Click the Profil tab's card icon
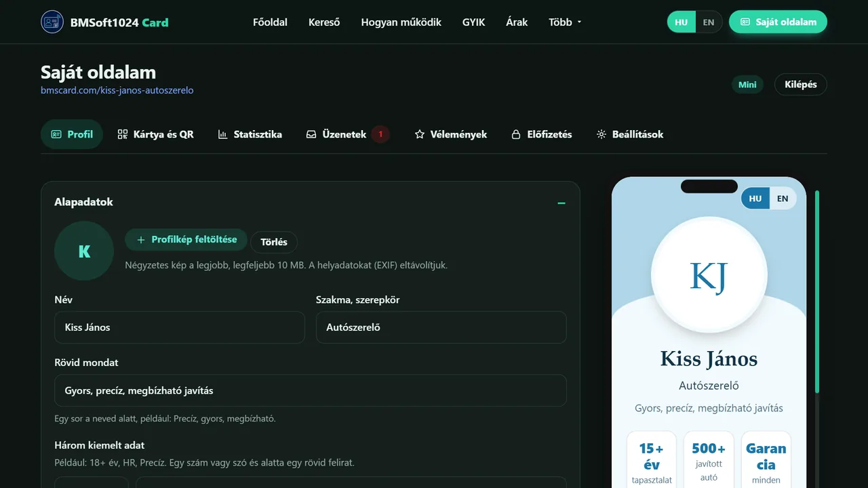Image resolution: width=868 pixels, height=488 pixels. (56, 134)
